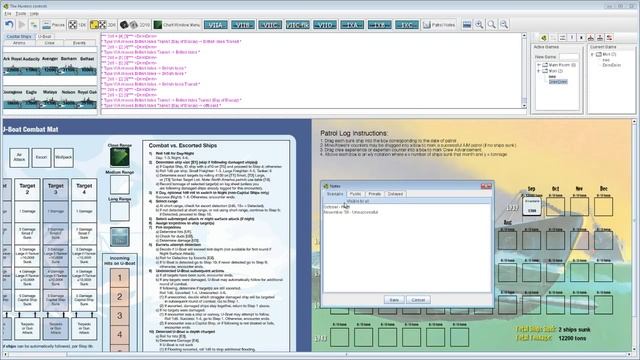Select second player in Current Game list
Image resolution: width=640 pixels, height=360 pixels.
(x=611, y=65)
